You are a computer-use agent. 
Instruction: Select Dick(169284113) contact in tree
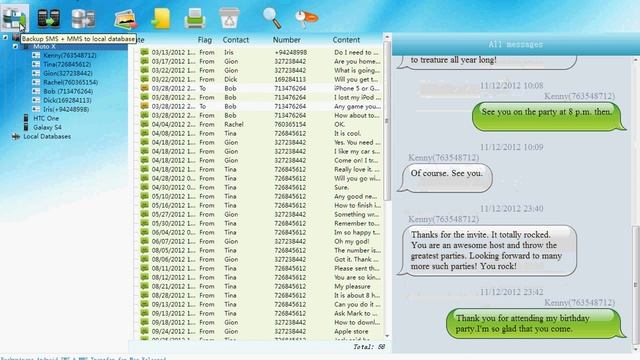(x=67, y=100)
